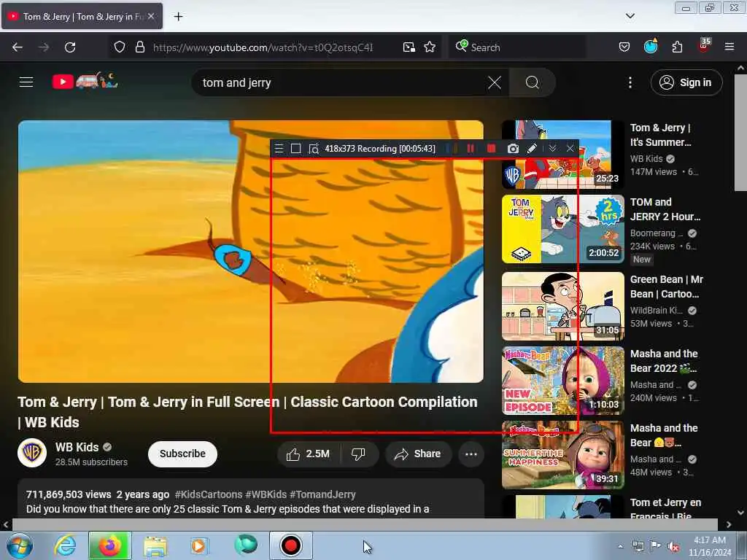Image resolution: width=747 pixels, height=560 pixels.
Task: Open WB Kids channel avatar
Action: coord(32,453)
